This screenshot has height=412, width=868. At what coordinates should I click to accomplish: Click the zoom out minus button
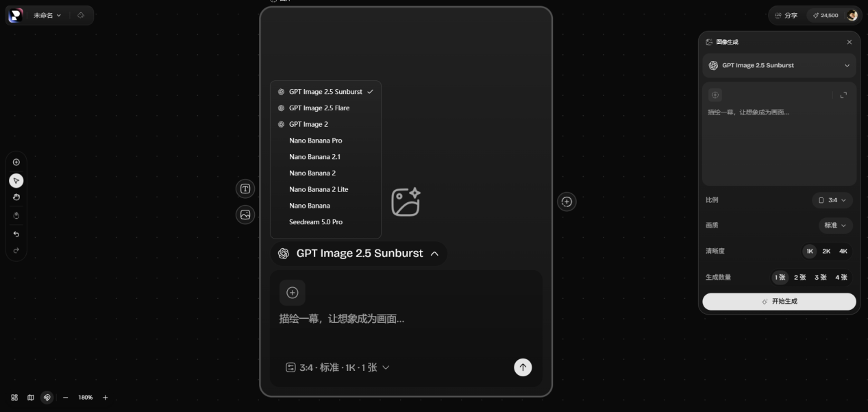click(66, 398)
